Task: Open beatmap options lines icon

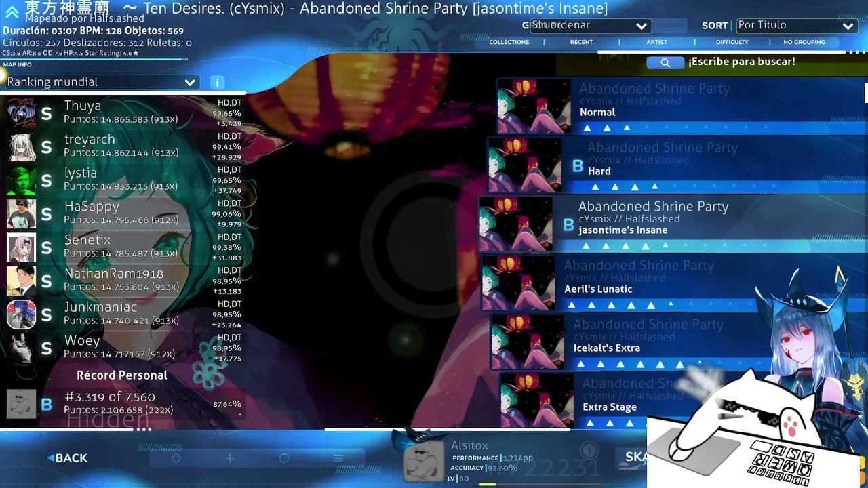Action: click(338, 458)
